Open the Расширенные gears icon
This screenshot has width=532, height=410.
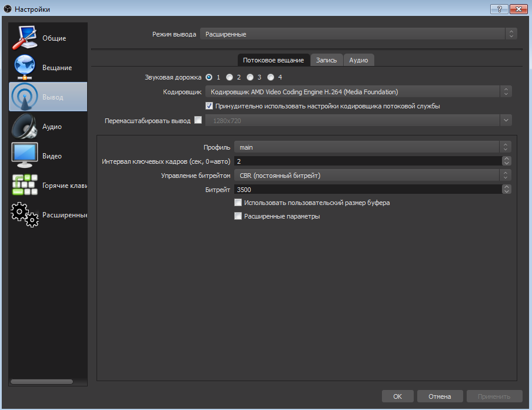(x=25, y=215)
